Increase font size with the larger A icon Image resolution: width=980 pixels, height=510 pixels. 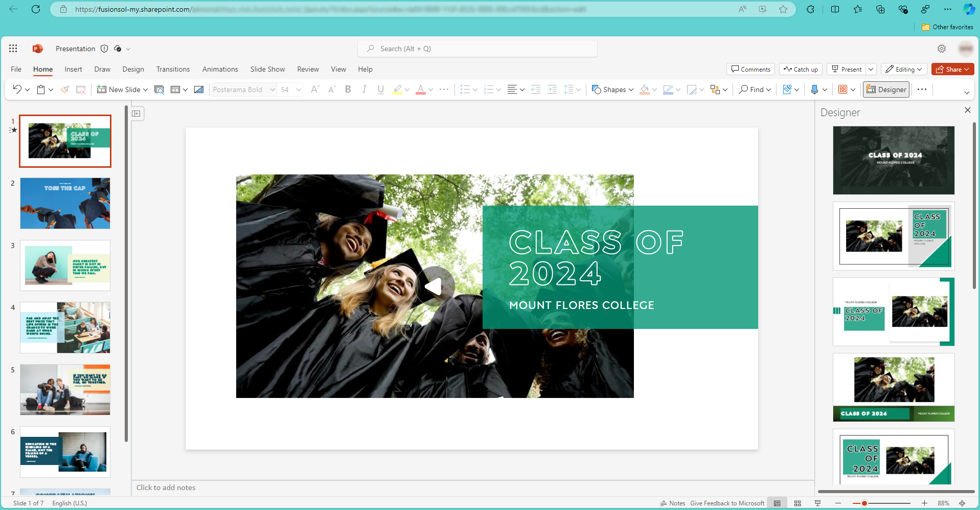315,90
